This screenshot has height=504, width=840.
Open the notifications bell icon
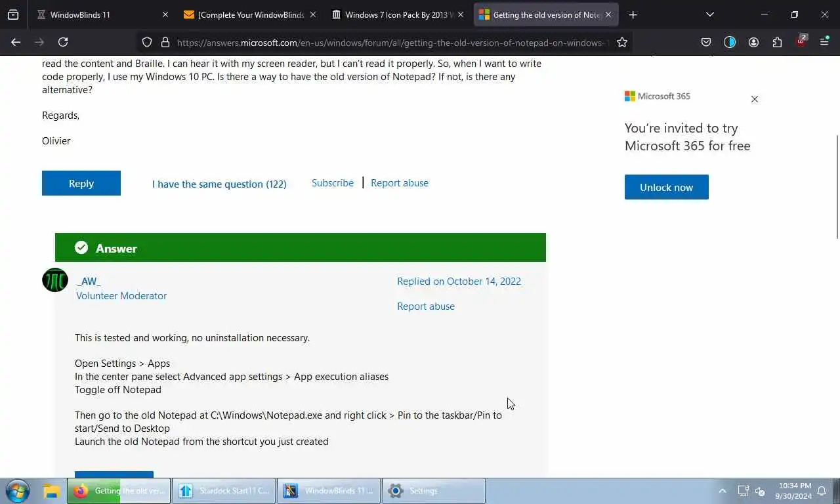[822, 491]
